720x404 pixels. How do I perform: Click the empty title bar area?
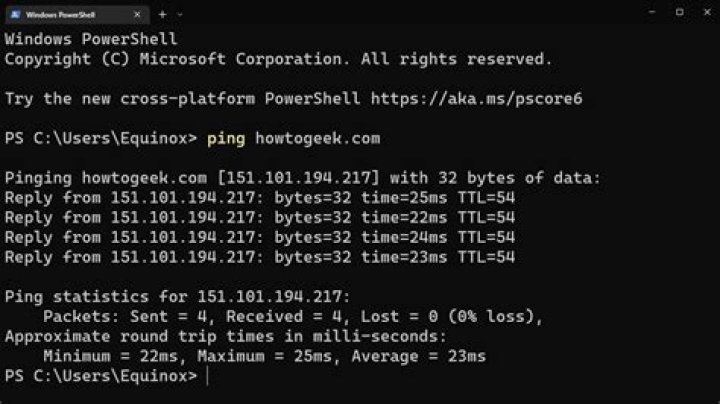400,14
